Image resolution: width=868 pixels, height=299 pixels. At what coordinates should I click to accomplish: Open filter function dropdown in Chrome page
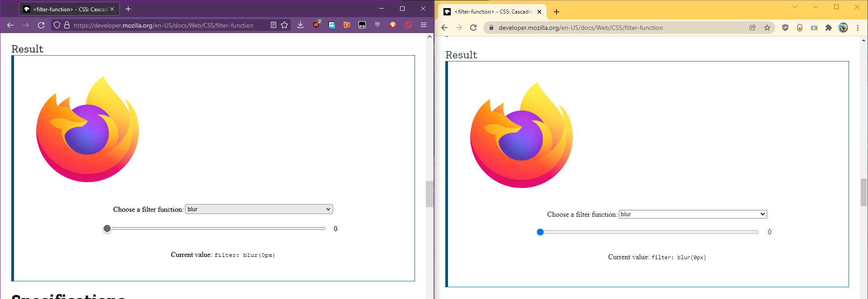point(693,214)
